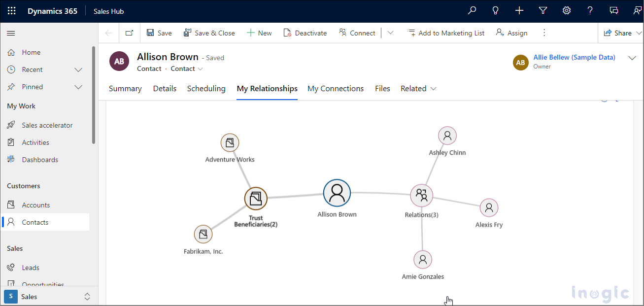Open advanced find filter icon

[543, 11]
